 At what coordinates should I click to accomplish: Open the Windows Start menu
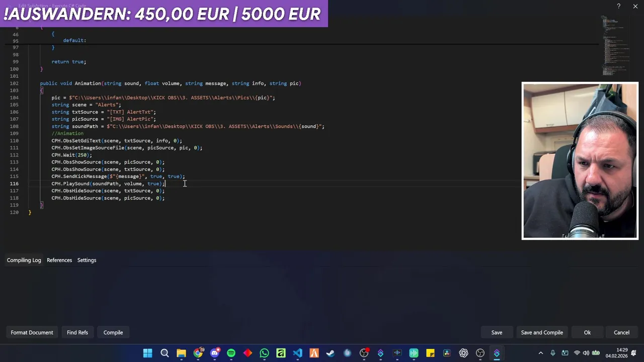[x=147, y=353]
